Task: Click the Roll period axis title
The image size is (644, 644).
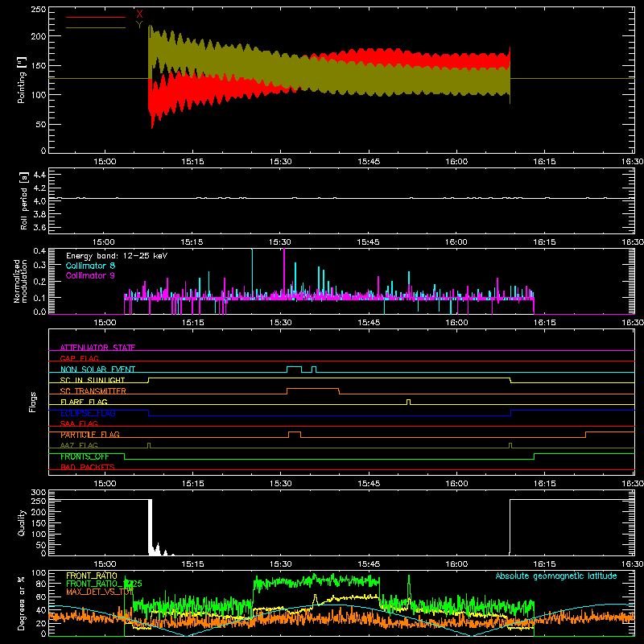Action: [24, 201]
